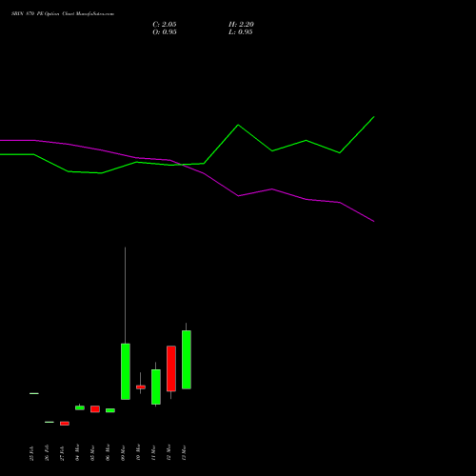
Task: Click the low value L: 0.95
Action: point(241,32)
